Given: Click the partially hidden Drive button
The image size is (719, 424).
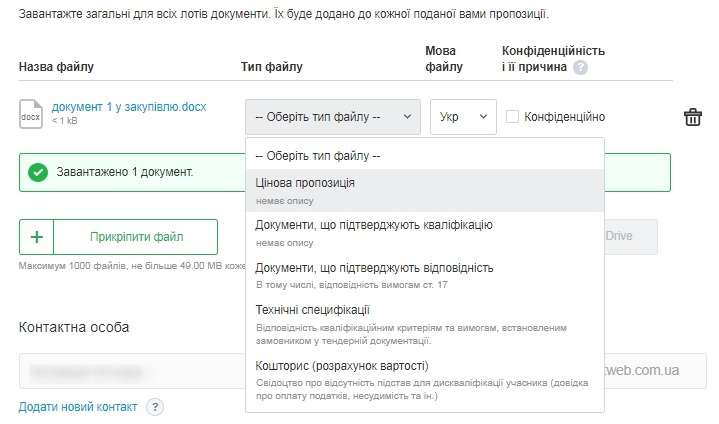Looking at the screenshot, I should tap(630, 237).
